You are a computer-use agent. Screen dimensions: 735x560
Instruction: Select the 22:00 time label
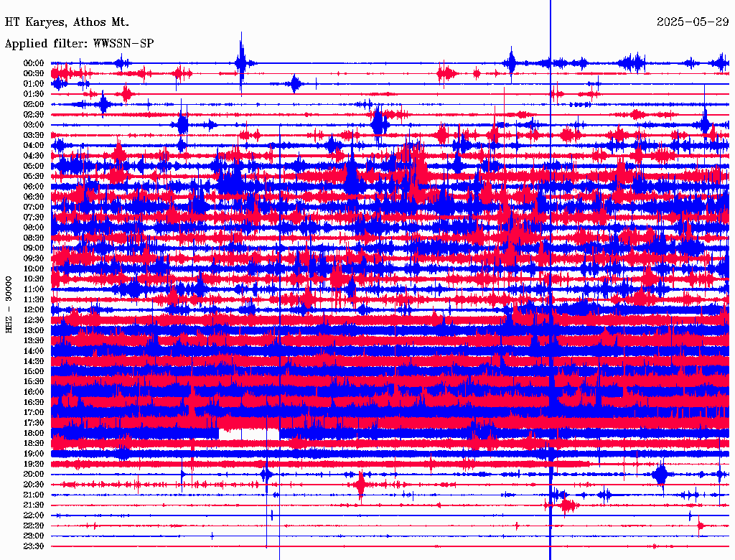click(x=34, y=515)
